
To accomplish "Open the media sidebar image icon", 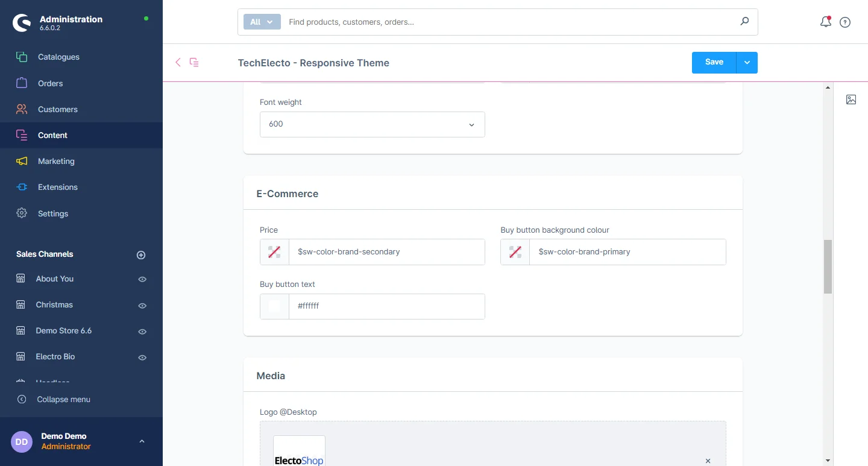I will [x=851, y=99].
